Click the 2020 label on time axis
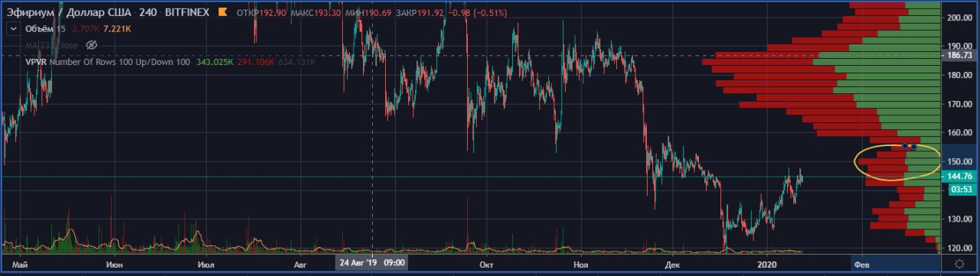 point(768,264)
